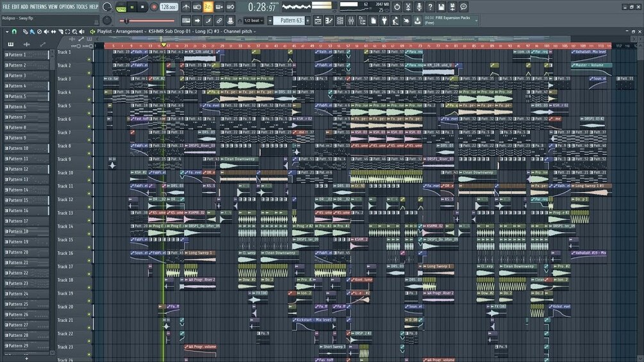Open the ADD menu

point(24,7)
